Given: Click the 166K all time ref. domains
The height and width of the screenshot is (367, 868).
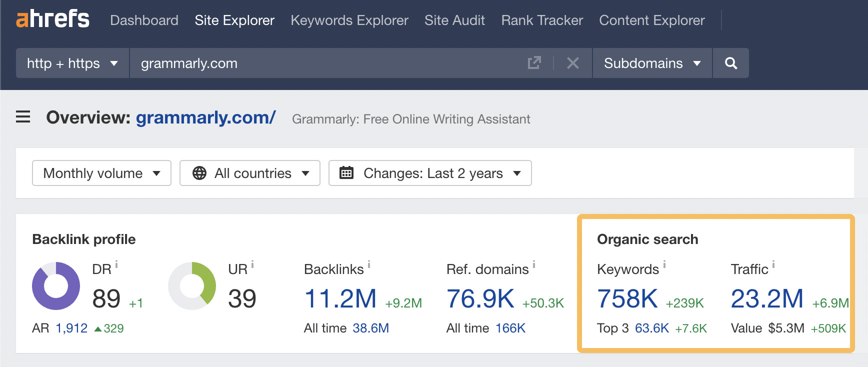Looking at the screenshot, I should [x=510, y=328].
